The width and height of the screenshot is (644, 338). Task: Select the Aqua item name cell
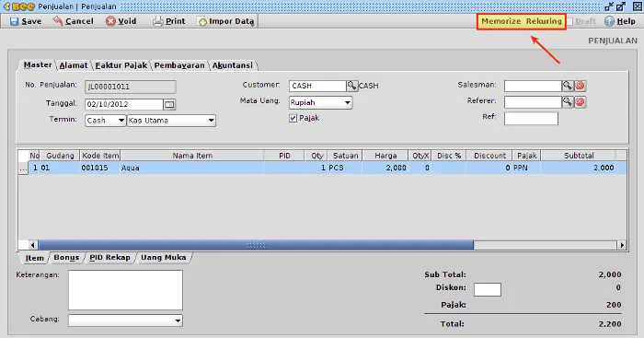(192, 168)
